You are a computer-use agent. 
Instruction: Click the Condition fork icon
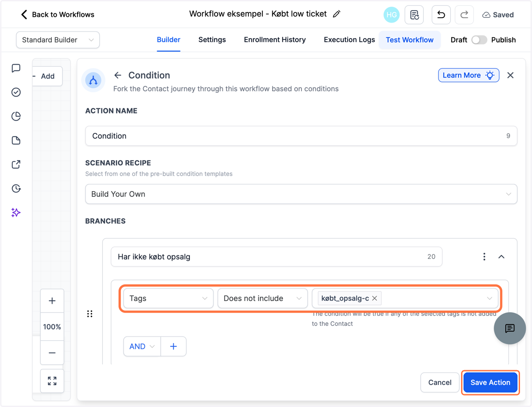coord(93,80)
